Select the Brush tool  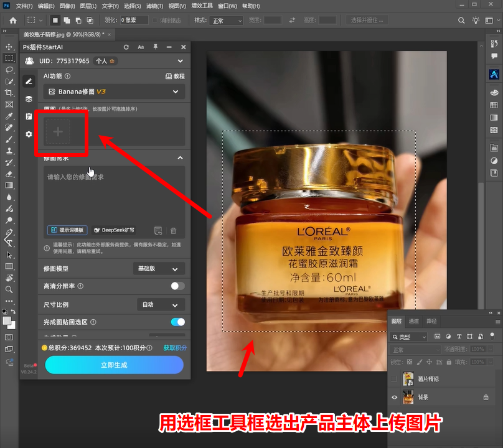pos(9,139)
